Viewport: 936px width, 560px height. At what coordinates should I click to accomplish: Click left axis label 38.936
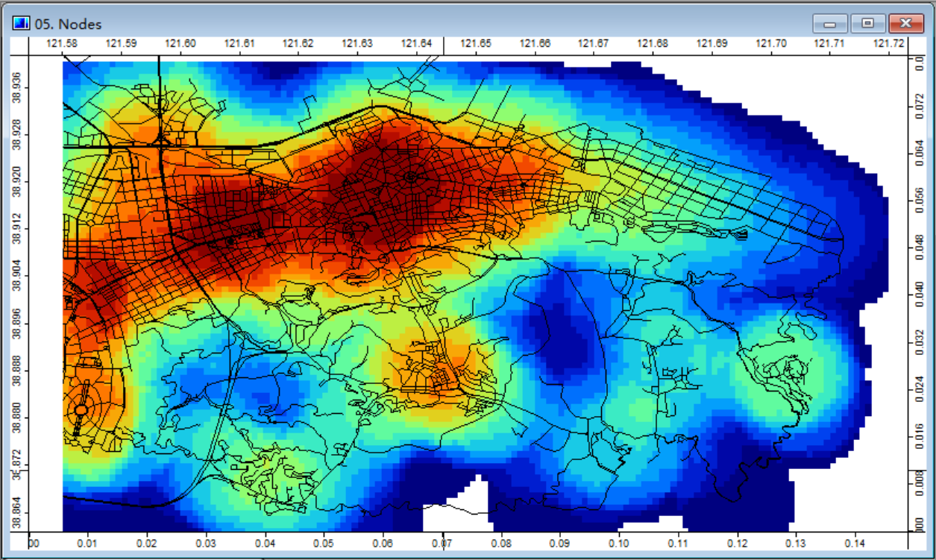18,87
